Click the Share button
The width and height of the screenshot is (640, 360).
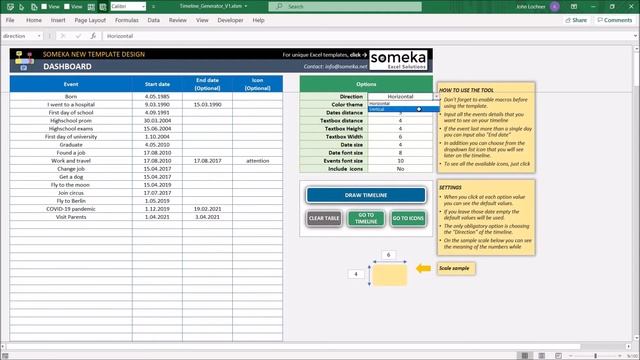coord(576,20)
